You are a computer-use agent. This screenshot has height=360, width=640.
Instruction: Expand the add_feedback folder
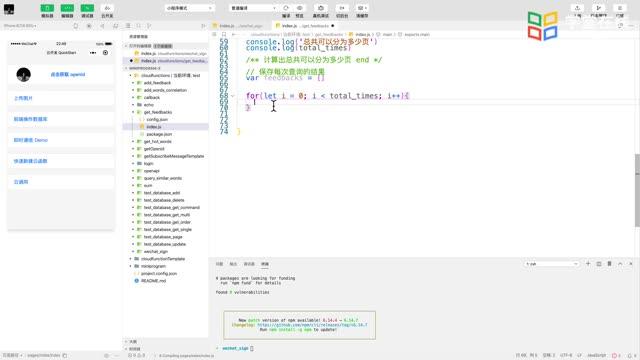(x=133, y=83)
